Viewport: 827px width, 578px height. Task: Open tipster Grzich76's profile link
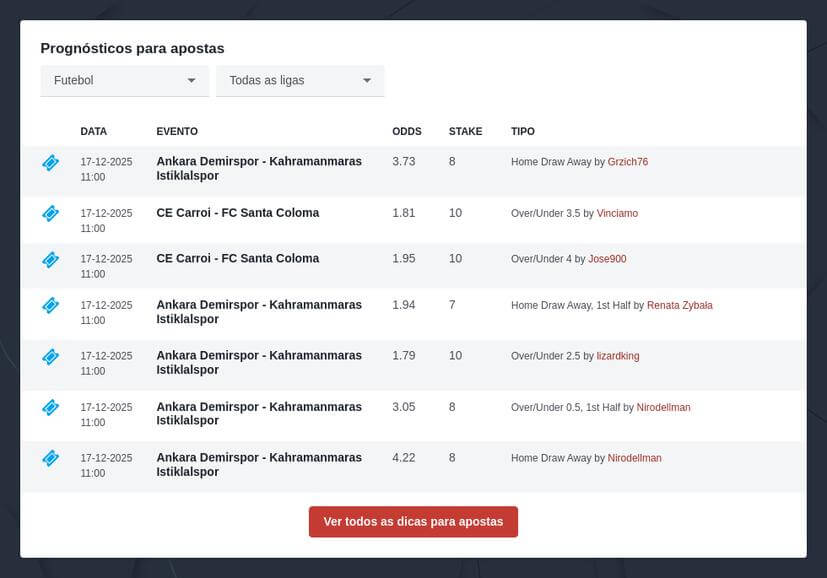[x=628, y=162]
